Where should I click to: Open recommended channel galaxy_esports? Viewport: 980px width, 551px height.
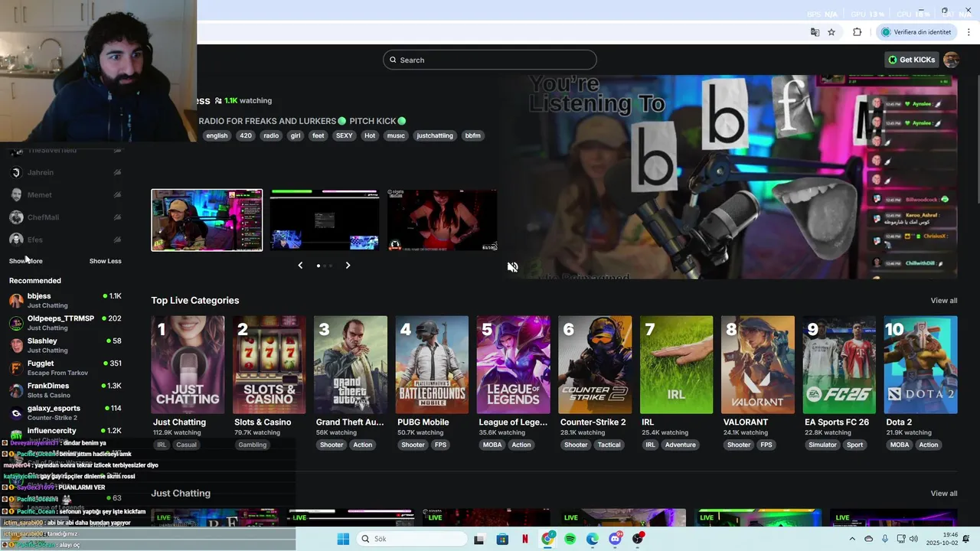point(65,412)
